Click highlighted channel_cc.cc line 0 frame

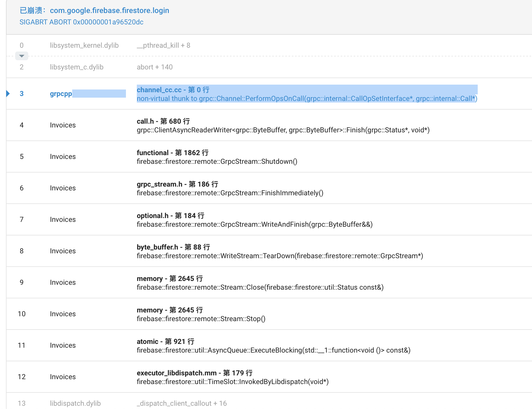pyautogui.click(x=173, y=90)
